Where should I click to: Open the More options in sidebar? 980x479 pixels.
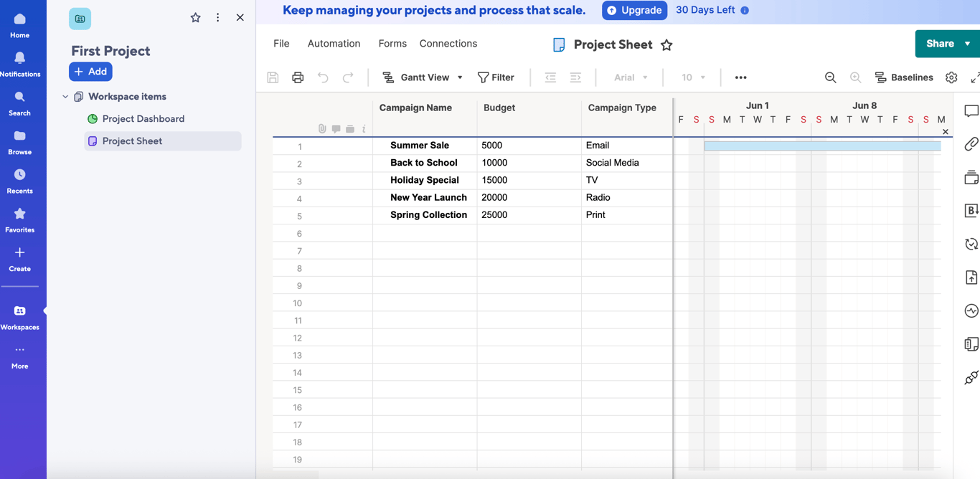point(19,356)
